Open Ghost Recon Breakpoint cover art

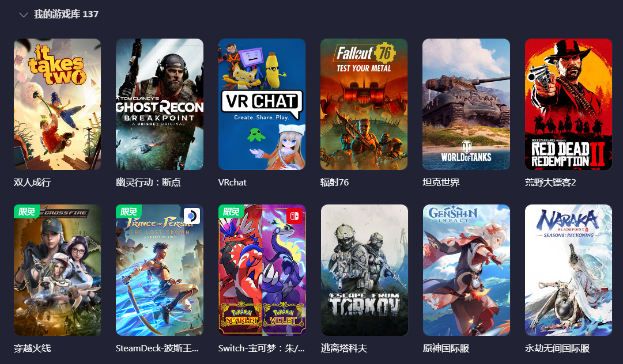[x=159, y=104]
